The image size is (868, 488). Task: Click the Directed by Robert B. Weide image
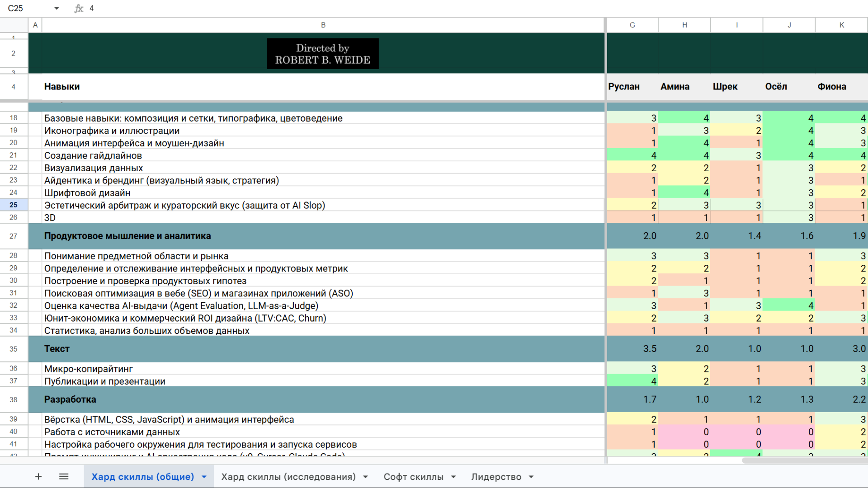pos(323,54)
